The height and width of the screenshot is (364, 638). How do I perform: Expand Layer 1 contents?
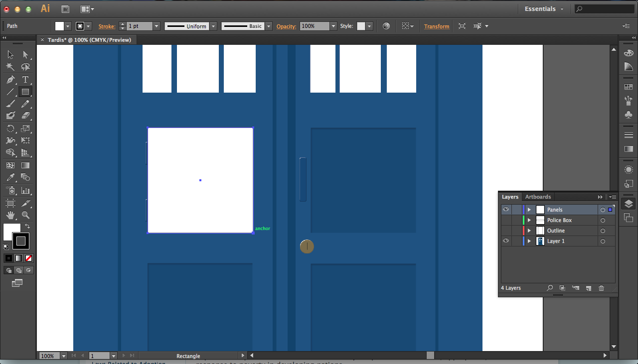[529, 241]
